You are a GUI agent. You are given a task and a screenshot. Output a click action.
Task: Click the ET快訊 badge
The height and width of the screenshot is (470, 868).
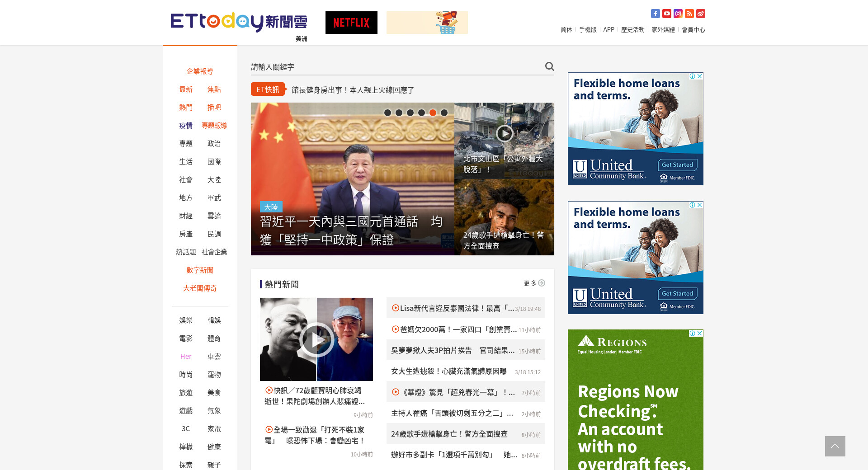(x=269, y=89)
